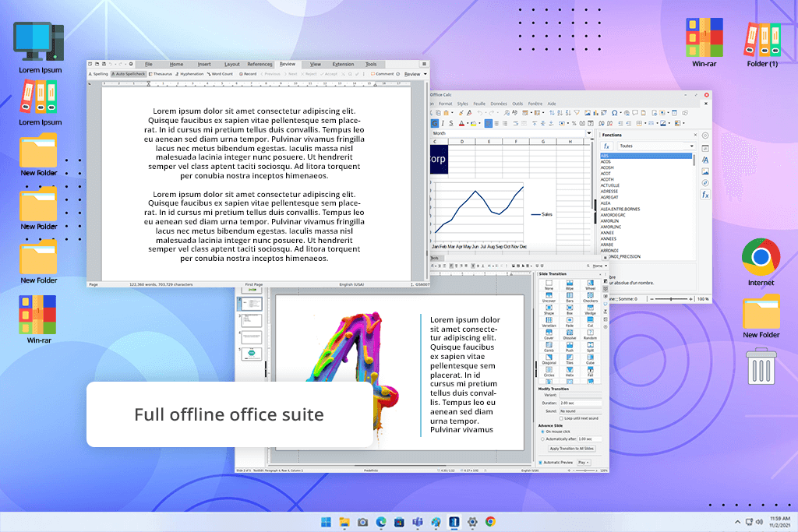
Task: Click Bold (G) icon in Calc toolbar
Action: pyautogui.click(x=435, y=123)
